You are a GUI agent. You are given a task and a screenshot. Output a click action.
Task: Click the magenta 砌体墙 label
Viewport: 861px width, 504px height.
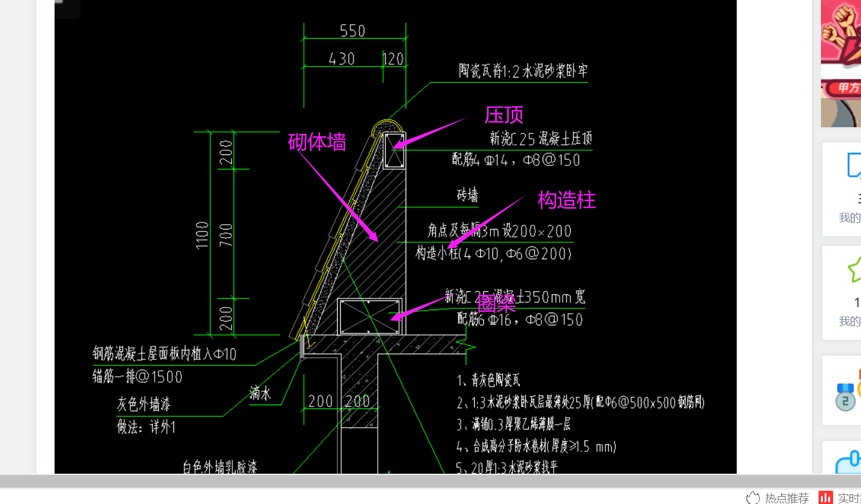(x=317, y=142)
